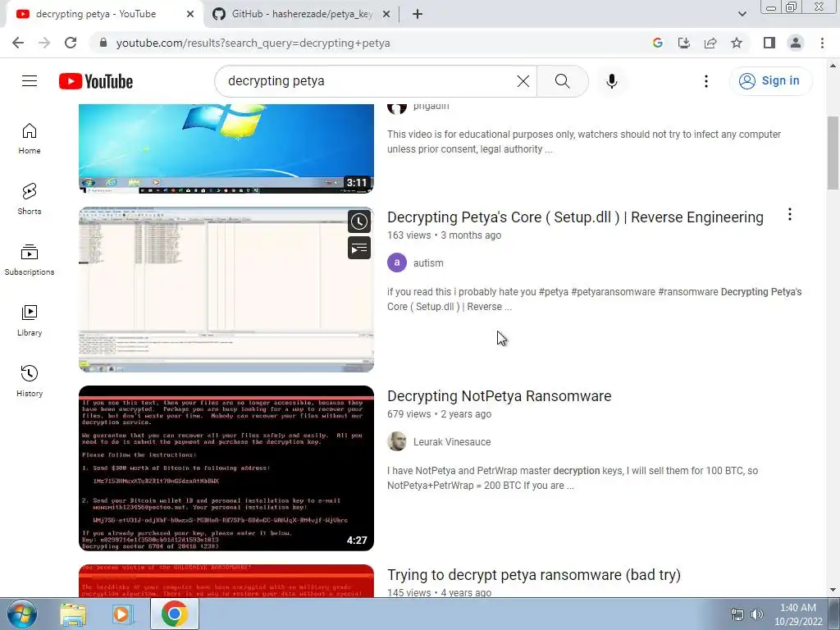Open the tab search dropdown arrow

pos(742,14)
